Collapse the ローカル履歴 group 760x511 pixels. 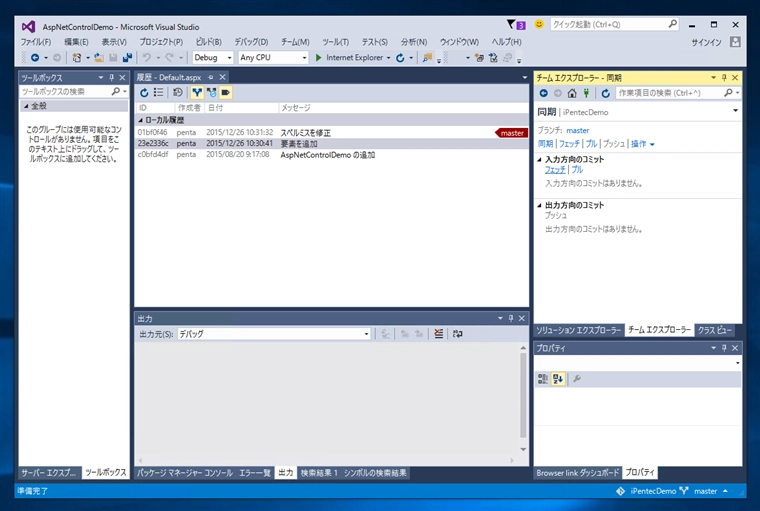coord(141,120)
